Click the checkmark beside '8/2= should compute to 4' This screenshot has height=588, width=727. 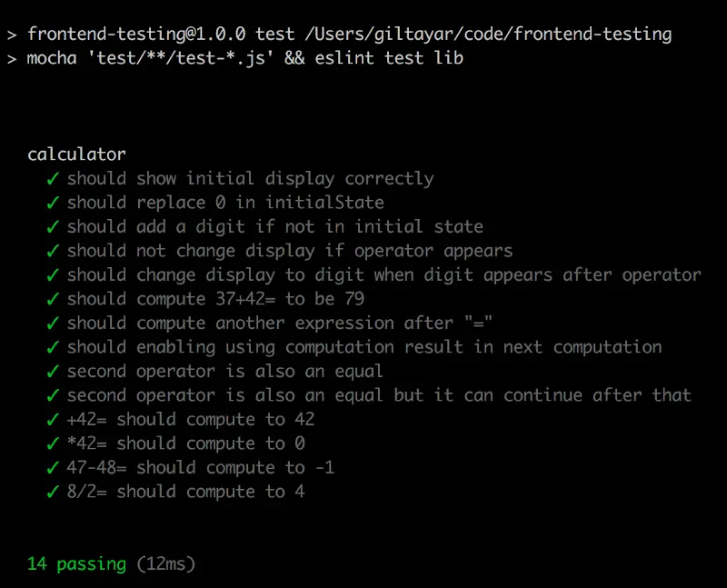(52, 492)
